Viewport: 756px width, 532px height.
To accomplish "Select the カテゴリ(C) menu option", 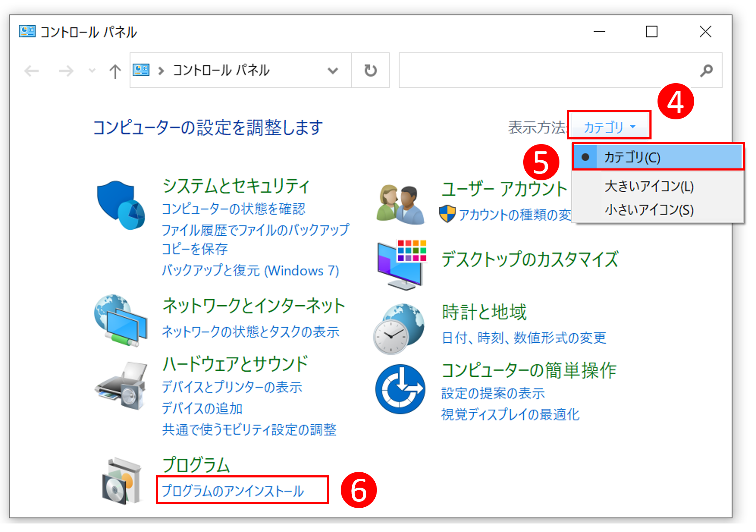I will 658,157.
